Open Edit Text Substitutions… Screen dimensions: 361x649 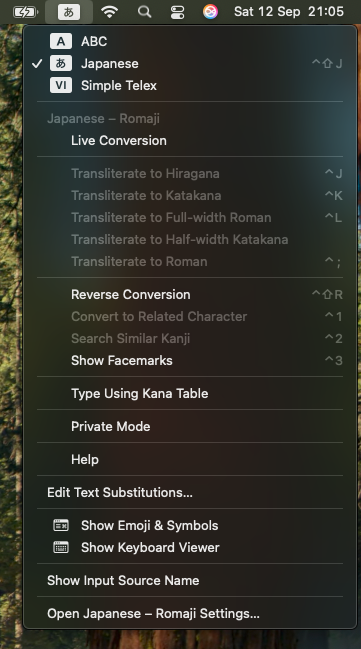tap(190, 492)
